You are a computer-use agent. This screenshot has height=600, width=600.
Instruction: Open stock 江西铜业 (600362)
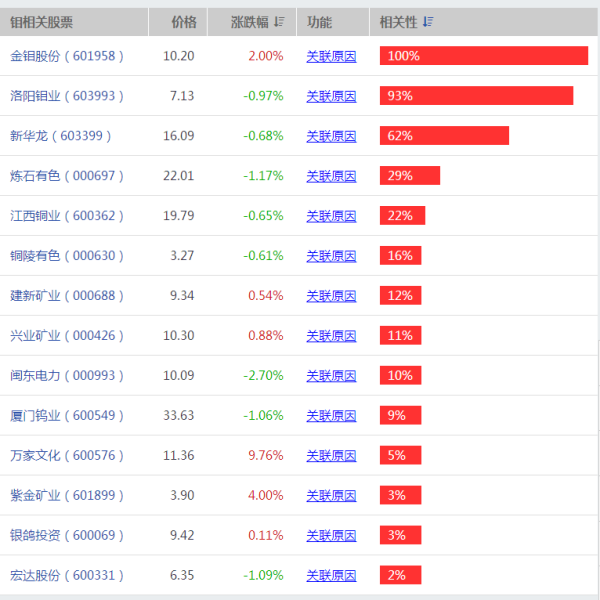[x=67, y=216]
